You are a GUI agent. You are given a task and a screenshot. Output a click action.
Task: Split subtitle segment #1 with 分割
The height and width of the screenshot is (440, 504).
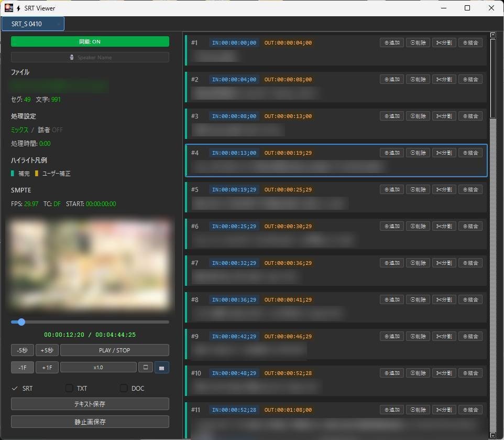pos(444,42)
